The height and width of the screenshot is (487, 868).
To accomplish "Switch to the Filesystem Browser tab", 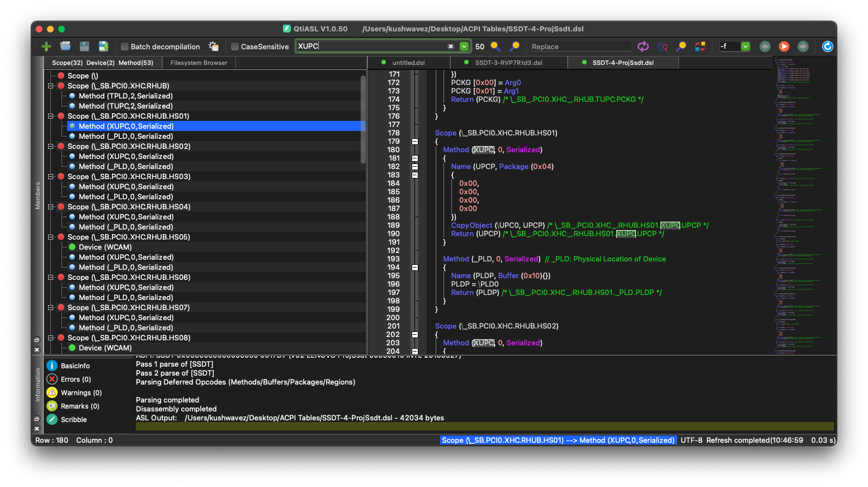I will pos(199,63).
